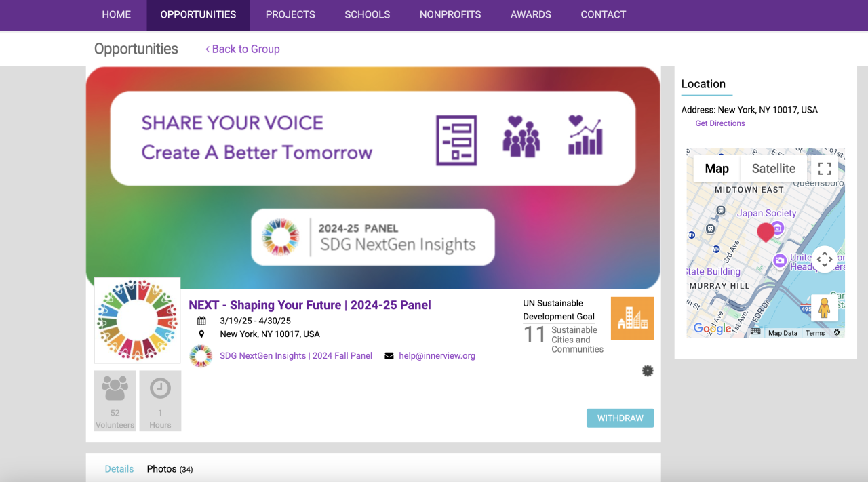The width and height of the screenshot is (868, 482).
Task: Click the '3/19/25 - 4/30/25' date text
Action: [x=256, y=321]
